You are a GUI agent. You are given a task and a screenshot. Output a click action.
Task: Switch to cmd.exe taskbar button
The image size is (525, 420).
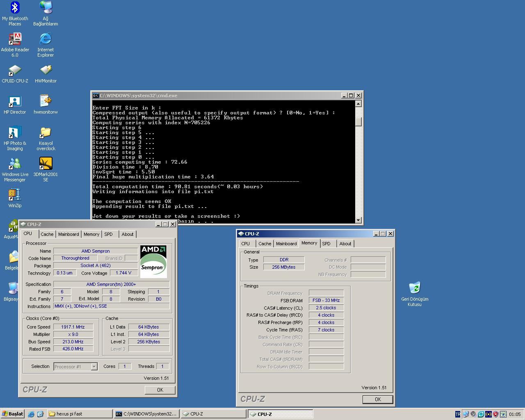click(146, 414)
